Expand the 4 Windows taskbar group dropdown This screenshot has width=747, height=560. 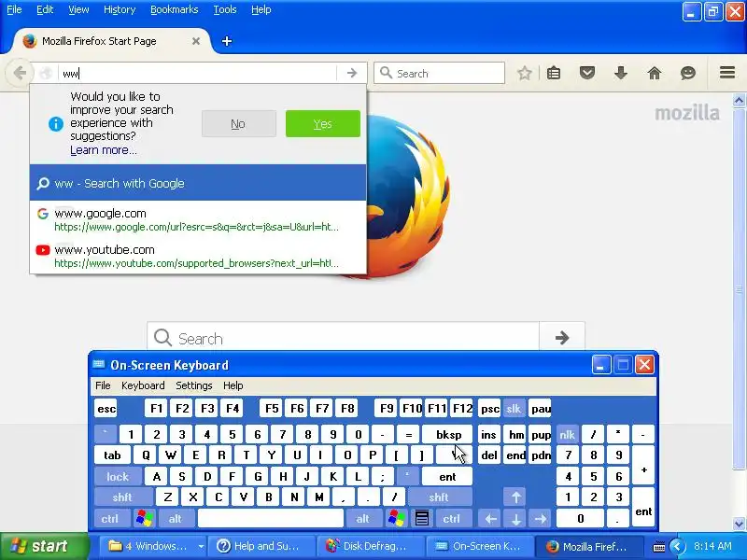point(201,547)
